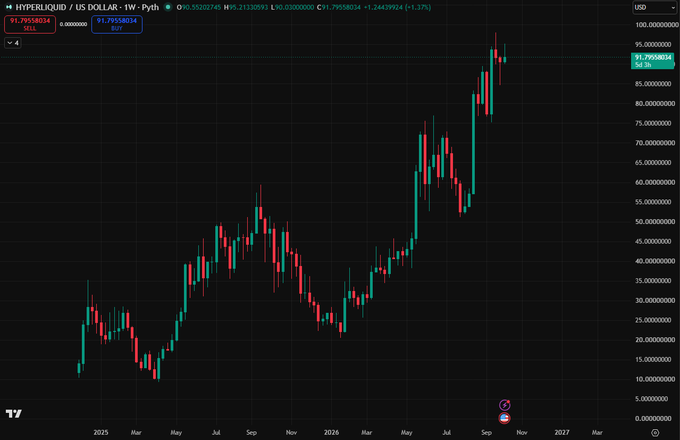Click the 35.00000000 price axis label
Viewport: 680px width, 440px height.
[x=655, y=280]
